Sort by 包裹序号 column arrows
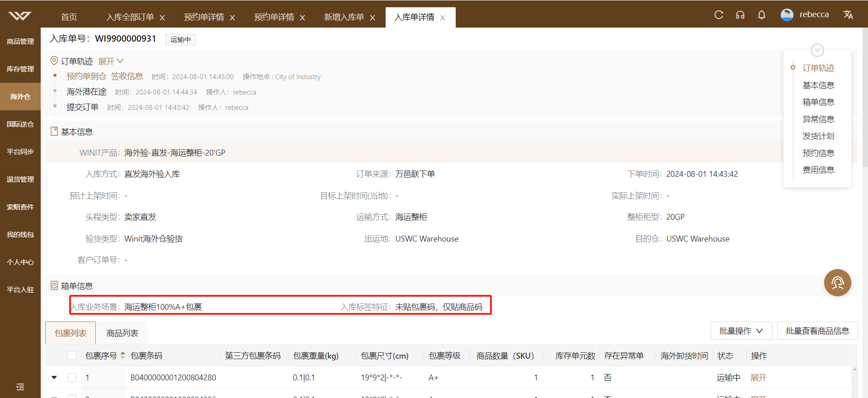Image resolution: width=868 pixels, height=398 pixels. point(123,355)
